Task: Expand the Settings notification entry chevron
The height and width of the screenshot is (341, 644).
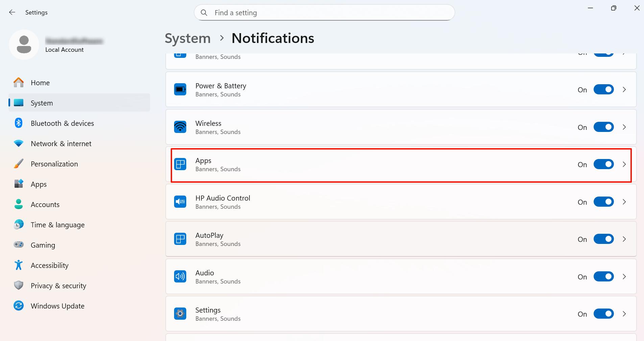Action: pos(624,314)
